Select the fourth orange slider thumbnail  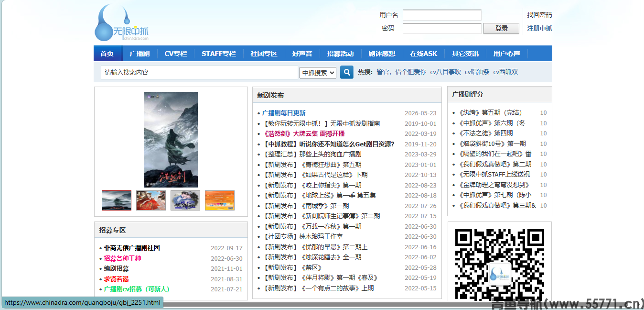(x=220, y=200)
